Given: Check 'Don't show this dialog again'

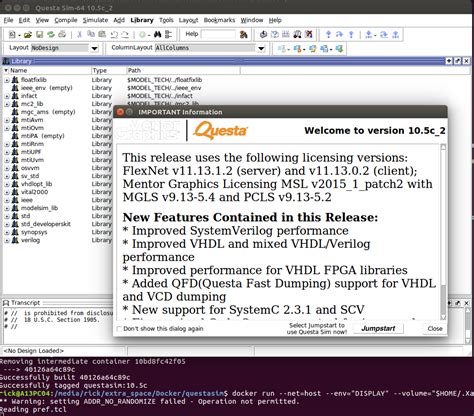Looking at the screenshot, I should click(x=119, y=329).
